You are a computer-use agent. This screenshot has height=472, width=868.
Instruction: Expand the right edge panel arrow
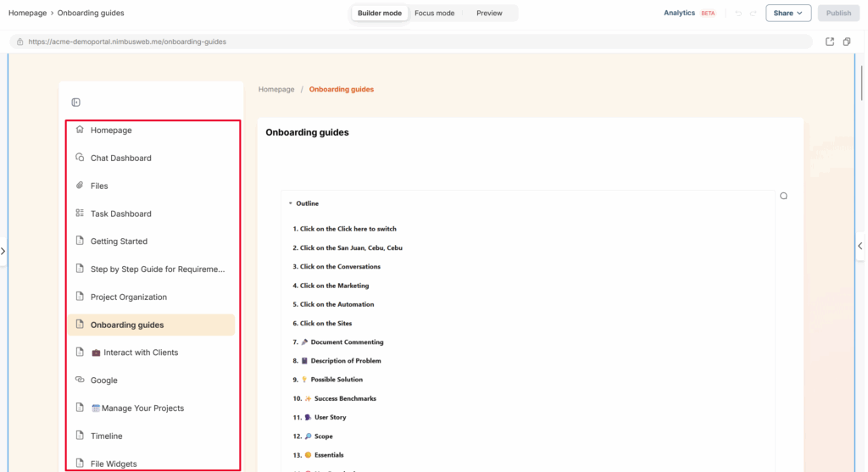tap(860, 246)
